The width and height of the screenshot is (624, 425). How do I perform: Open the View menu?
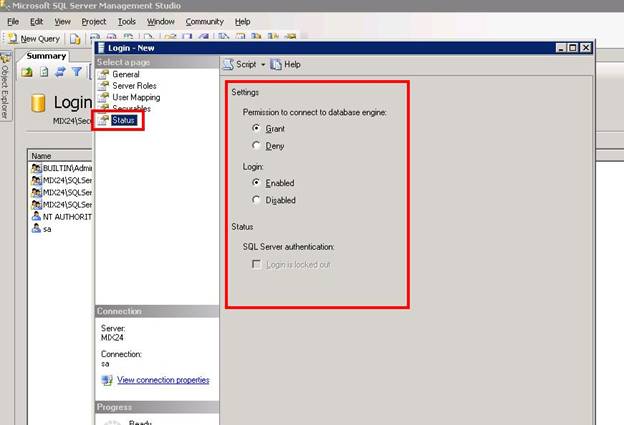point(62,21)
